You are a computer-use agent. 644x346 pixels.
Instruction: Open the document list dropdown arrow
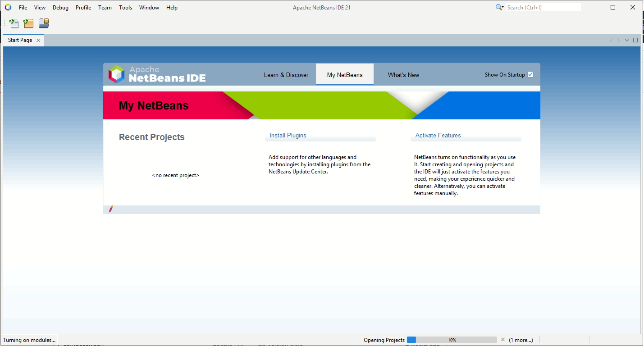pos(627,40)
